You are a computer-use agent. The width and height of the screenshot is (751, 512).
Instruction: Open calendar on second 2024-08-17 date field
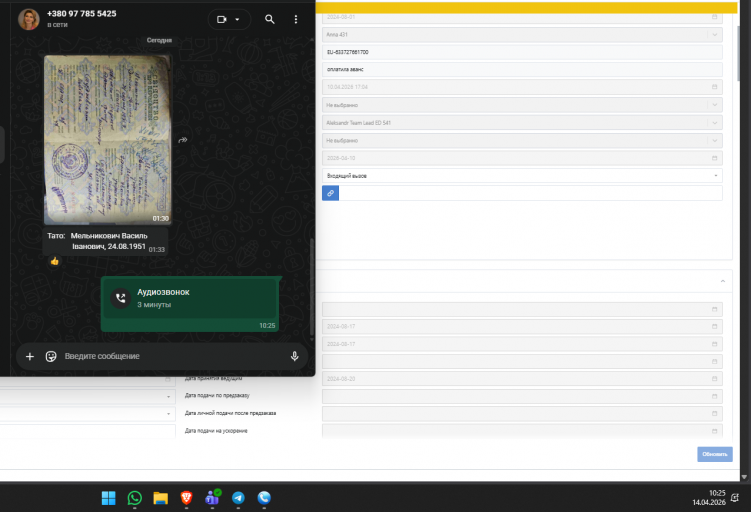tap(714, 344)
